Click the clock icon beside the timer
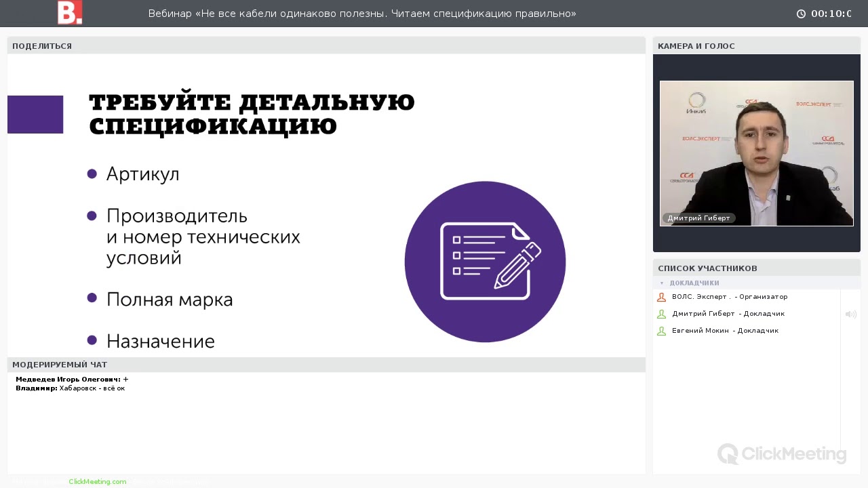Viewport: 868px width, 488px height. pos(801,14)
